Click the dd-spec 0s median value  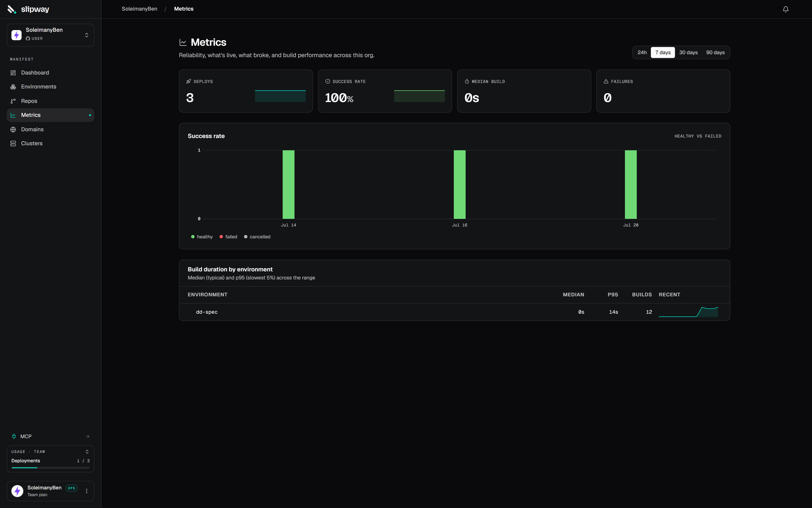click(581, 312)
